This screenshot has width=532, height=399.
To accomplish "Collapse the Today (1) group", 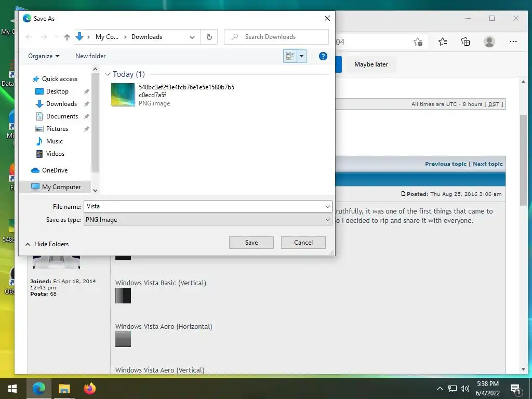I will [x=108, y=74].
